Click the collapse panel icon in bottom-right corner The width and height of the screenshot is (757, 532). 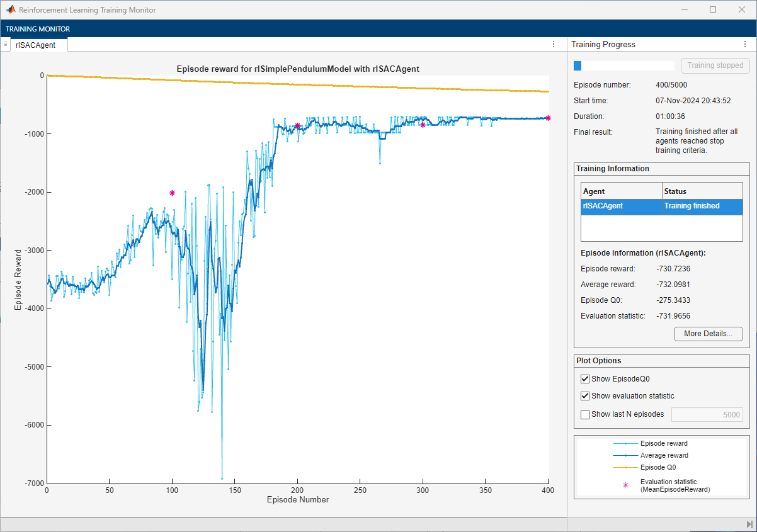(x=749, y=524)
